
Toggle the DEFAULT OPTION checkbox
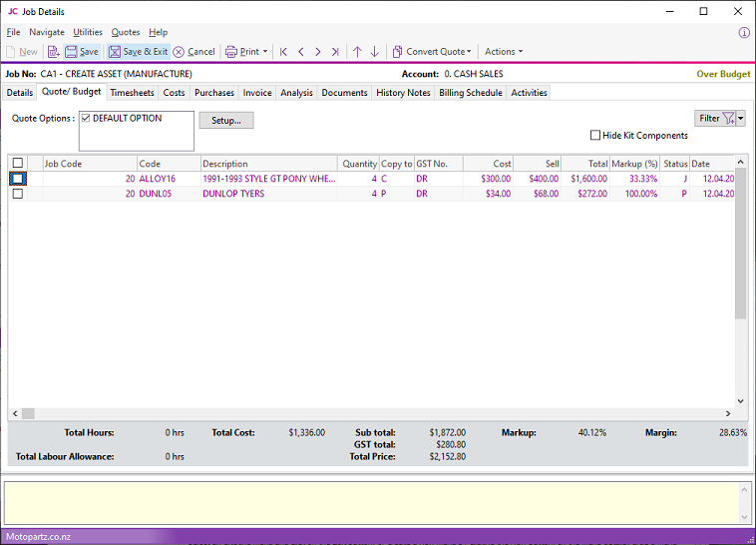click(86, 118)
